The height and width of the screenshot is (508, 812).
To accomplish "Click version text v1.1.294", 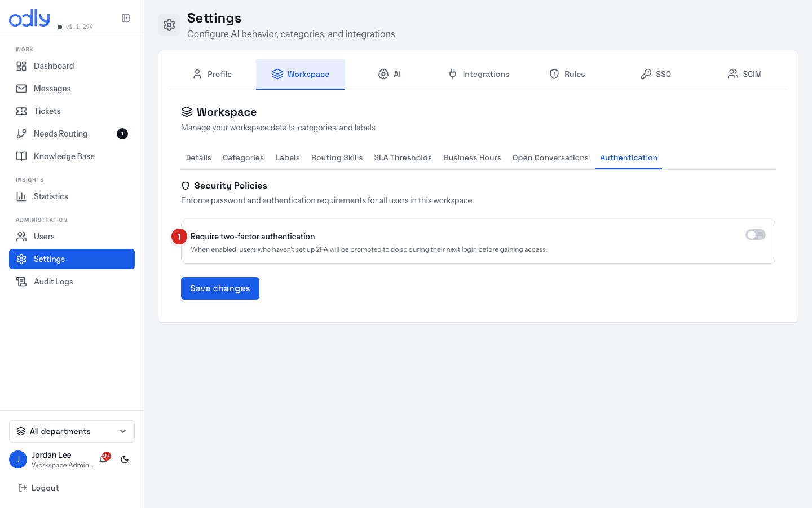I will pyautogui.click(x=79, y=27).
